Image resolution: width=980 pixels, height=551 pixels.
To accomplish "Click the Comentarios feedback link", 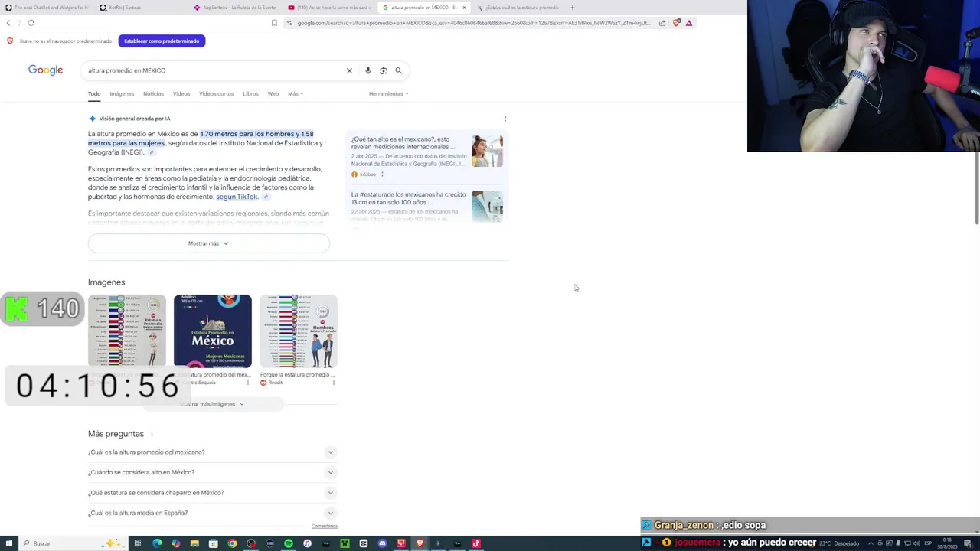I will click(325, 526).
